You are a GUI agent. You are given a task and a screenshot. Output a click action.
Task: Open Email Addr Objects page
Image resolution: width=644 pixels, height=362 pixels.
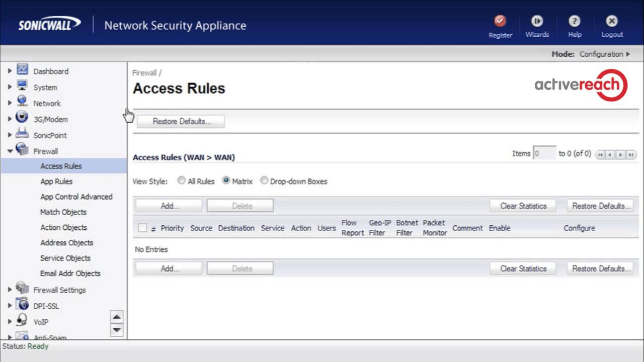(x=70, y=274)
